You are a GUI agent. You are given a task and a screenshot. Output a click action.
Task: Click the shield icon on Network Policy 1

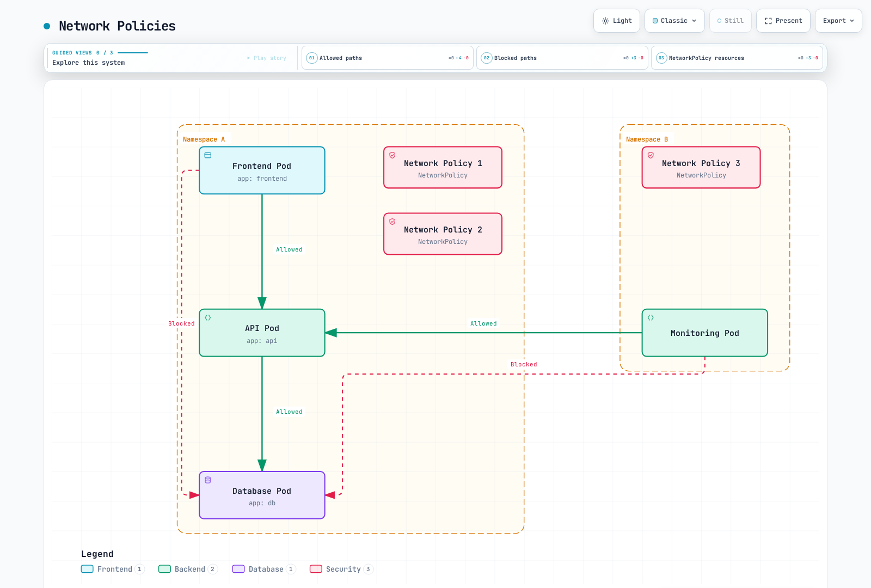click(392, 155)
